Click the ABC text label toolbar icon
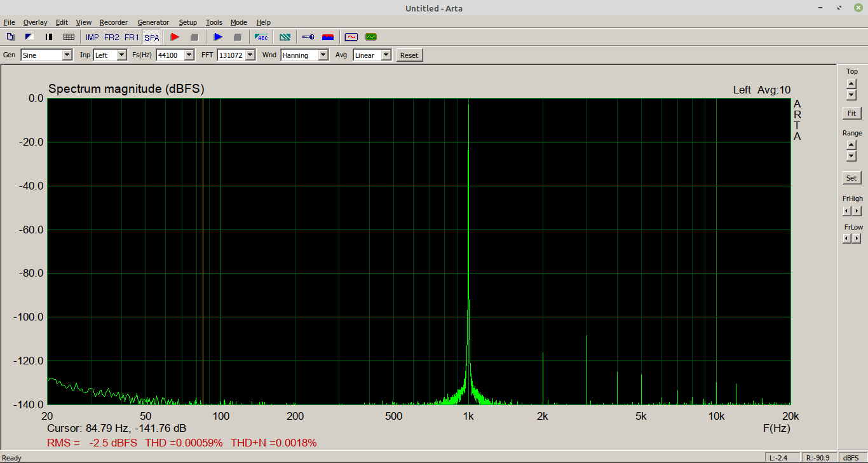This screenshot has width=868, height=463. coord(261,37)
